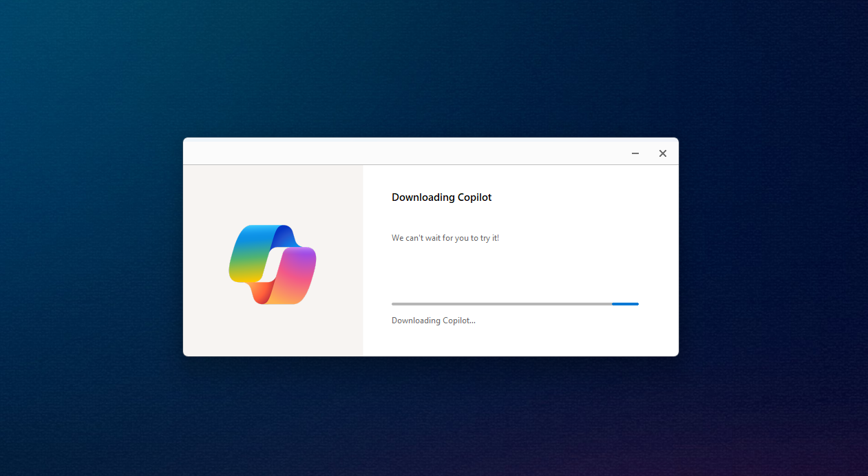868x476 pixels.
Task: Minimize the Copilot installer window
Action: pos(635,153)
